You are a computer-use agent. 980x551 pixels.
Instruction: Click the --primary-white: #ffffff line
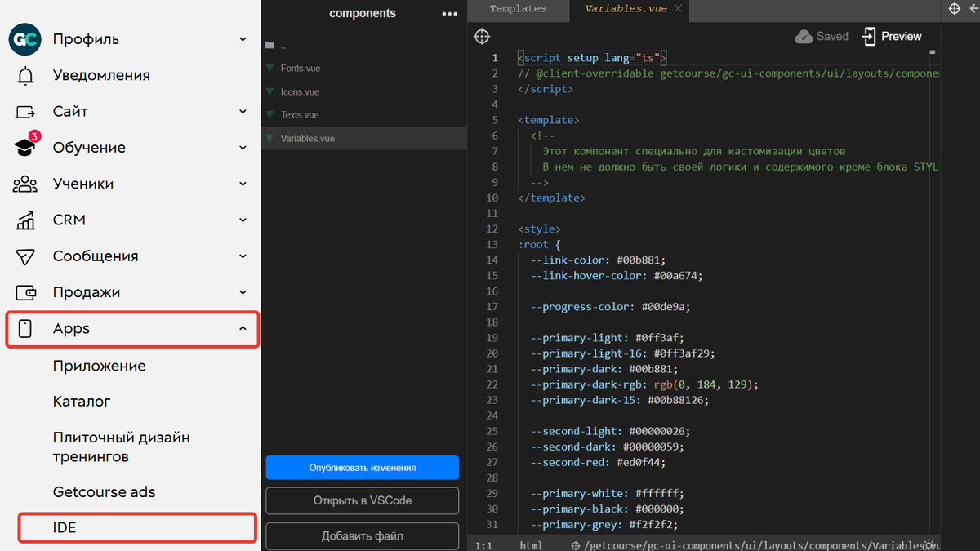click(x=607, y=493)
